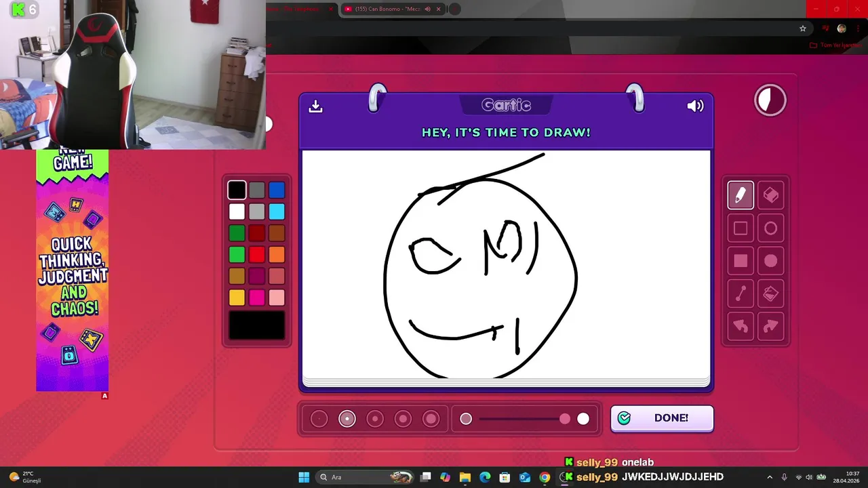Screen dimensions: 868x488
Task: Select the straight line tool
Action: (741, 293)
